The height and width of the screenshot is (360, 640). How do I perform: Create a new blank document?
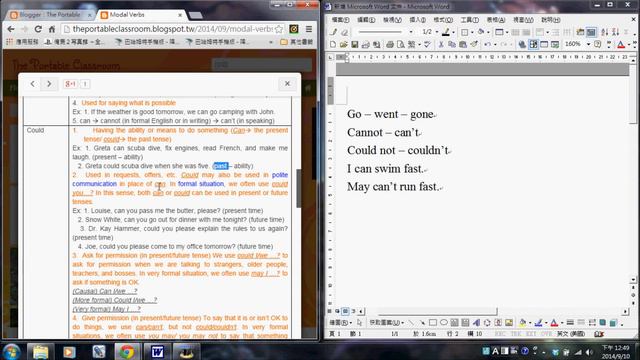pos(333,44)
